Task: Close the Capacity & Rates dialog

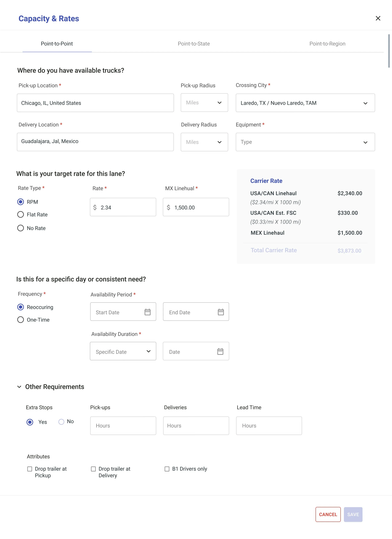Action: (378, 18)
